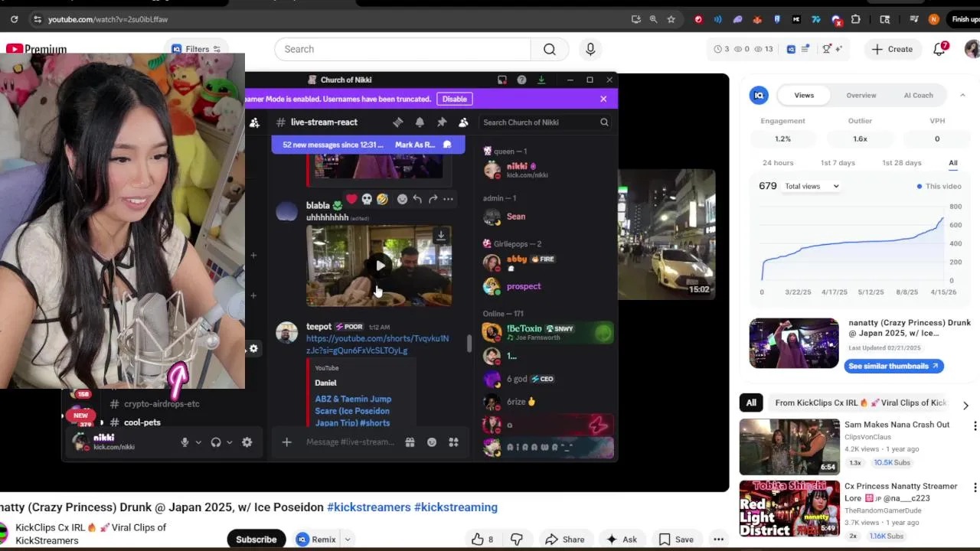Click the green Discord download update icon
Viewport: 980px width, 551px height.
click(x=541, y=80)
